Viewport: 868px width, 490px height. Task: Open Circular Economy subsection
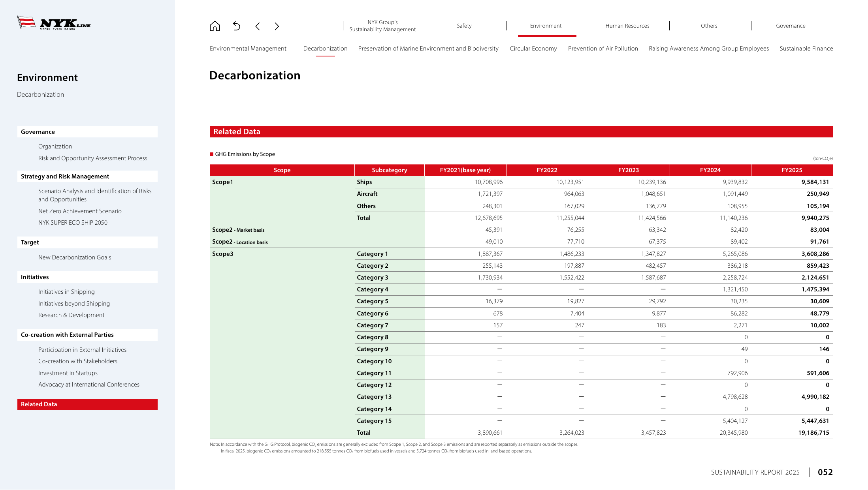point(533,49)
